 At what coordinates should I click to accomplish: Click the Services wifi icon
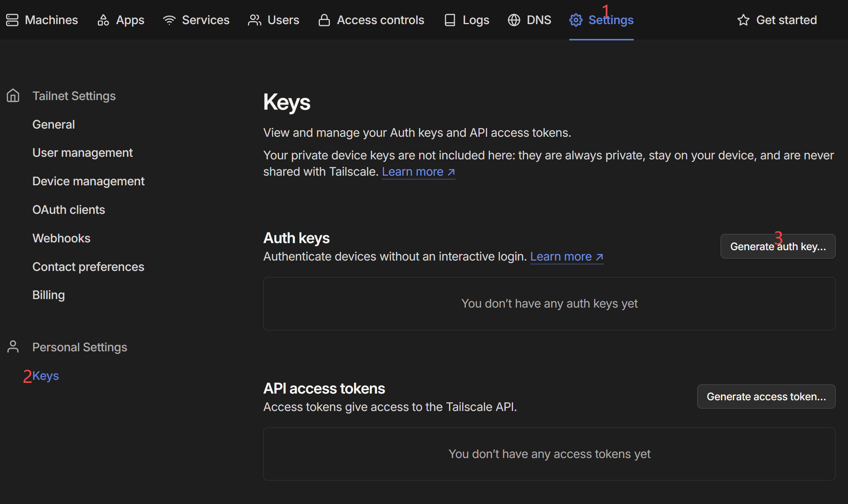(169, 20)
